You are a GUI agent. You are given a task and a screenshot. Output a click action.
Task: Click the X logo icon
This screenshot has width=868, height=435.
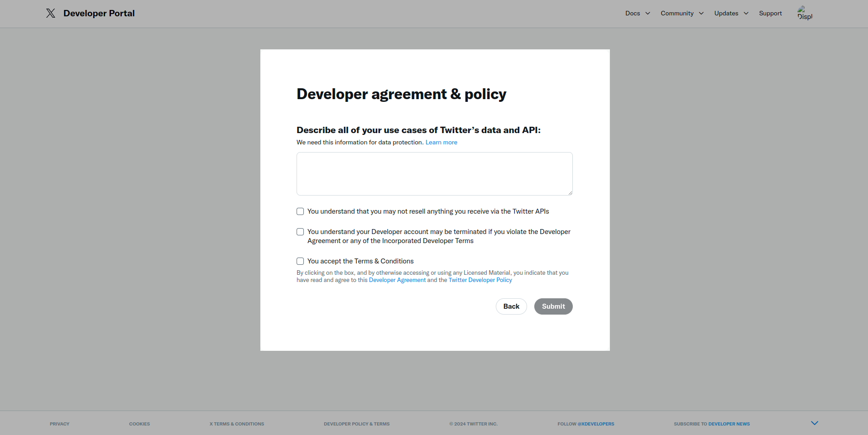tap(51, 13)
